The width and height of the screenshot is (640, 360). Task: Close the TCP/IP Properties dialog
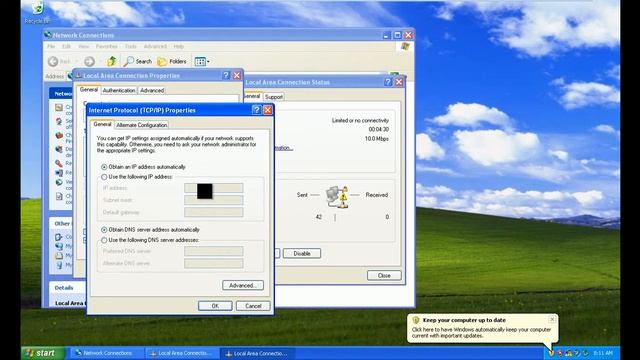pyautogui.click(x=268, y=110)
